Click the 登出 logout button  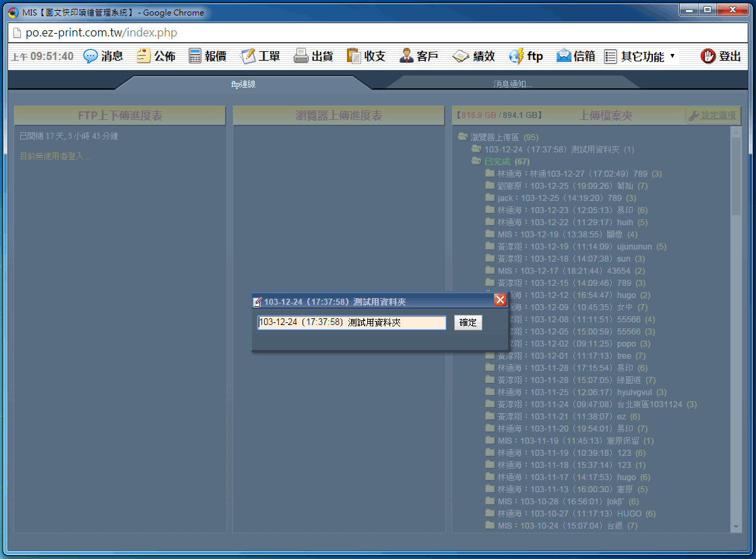click(x=721, y=57)
